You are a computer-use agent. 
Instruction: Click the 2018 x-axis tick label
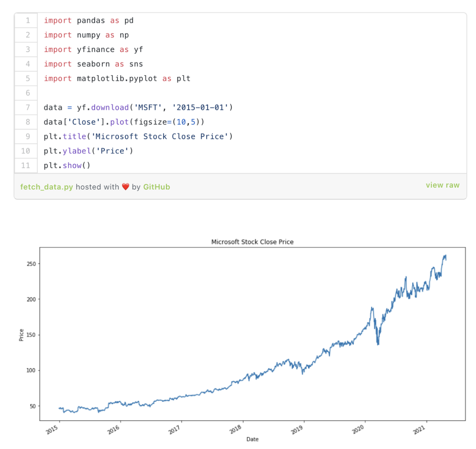tap(236, 430)
